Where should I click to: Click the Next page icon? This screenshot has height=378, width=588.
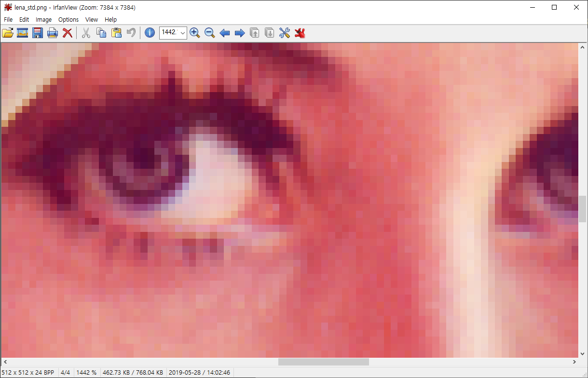[x=270, y=33]
